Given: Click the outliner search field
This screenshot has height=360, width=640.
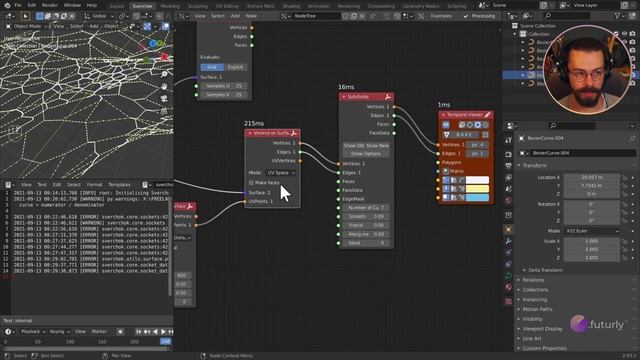Looking at the screenshot, I should (567, 16).
